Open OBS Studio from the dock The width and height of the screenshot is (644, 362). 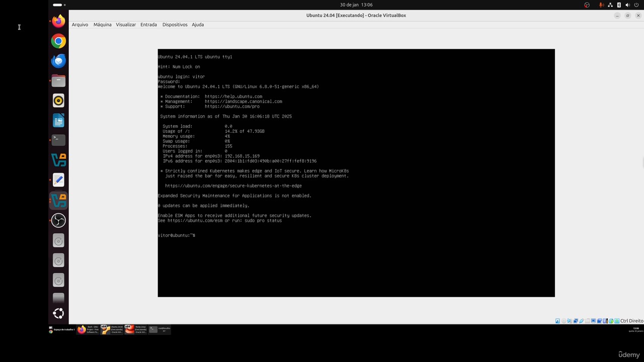[x=58, y=220]
